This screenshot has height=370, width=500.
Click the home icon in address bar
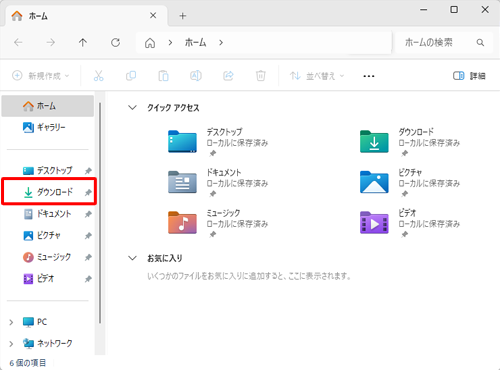click(150, 43)
